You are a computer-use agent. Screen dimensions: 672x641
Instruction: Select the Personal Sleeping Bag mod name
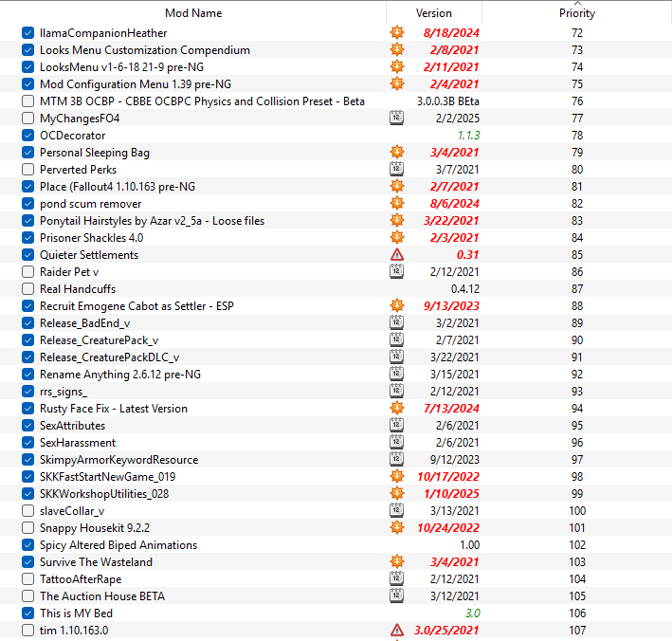(x=95, y=153)
